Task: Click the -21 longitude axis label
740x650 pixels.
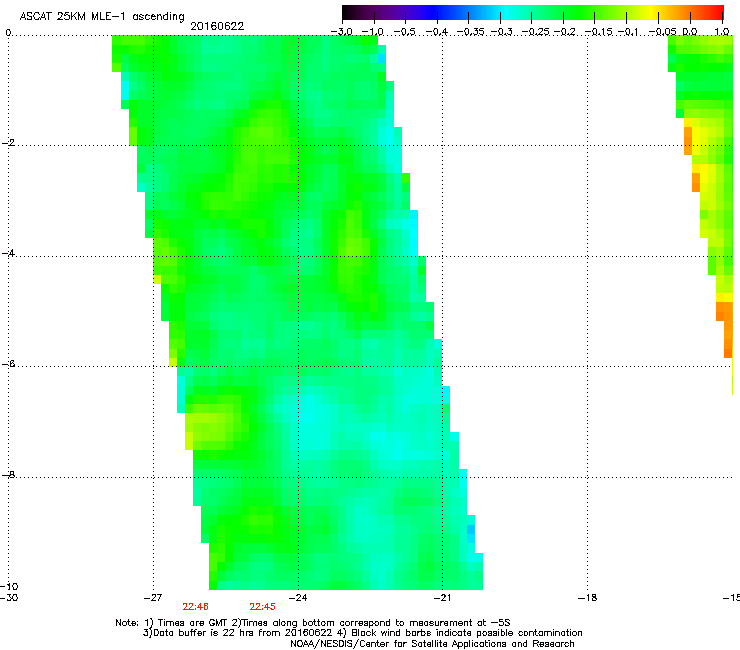Action: 442,598
